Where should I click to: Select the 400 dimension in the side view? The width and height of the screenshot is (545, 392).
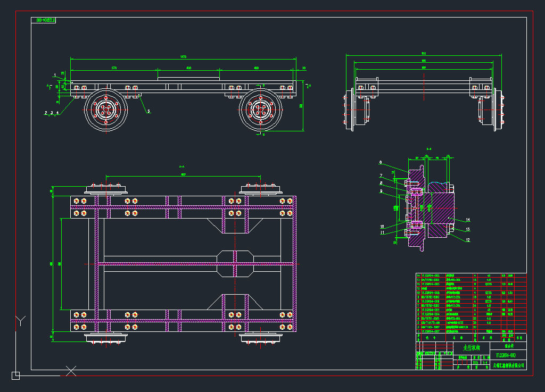[188, 68]
